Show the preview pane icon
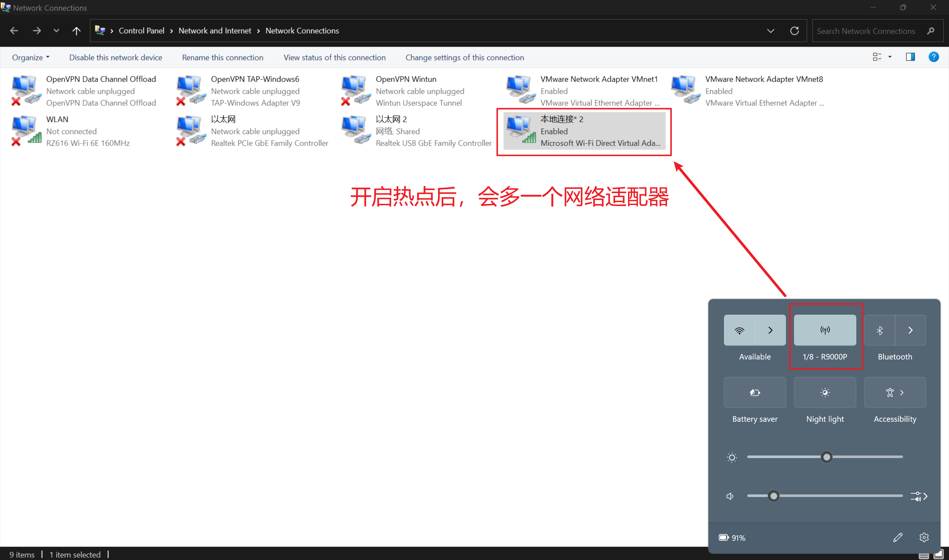Viewport: 949px width, 560px height. click(910, 57)
